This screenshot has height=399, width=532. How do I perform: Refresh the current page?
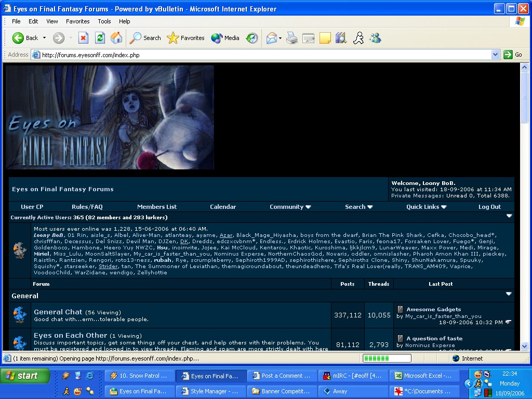point(100,38)
